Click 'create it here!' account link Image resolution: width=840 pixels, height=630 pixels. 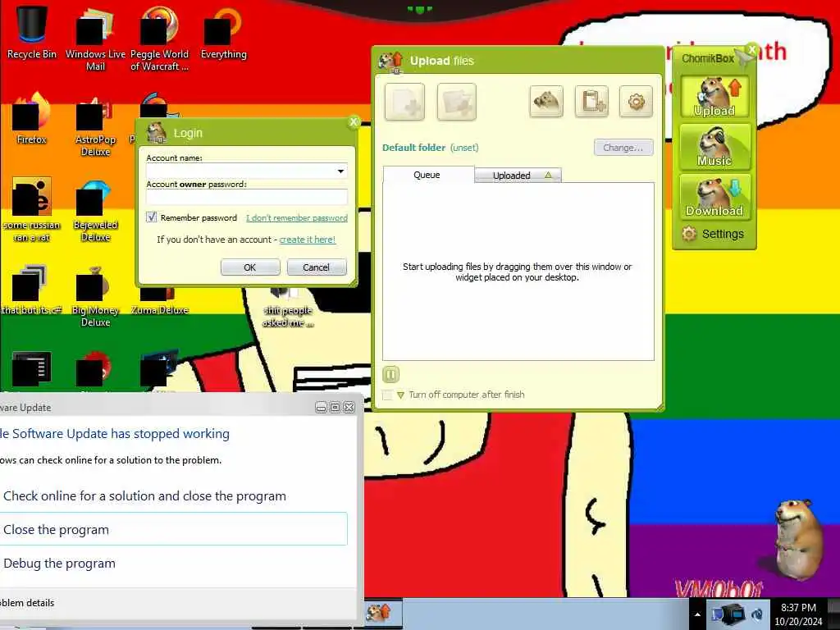308,240
